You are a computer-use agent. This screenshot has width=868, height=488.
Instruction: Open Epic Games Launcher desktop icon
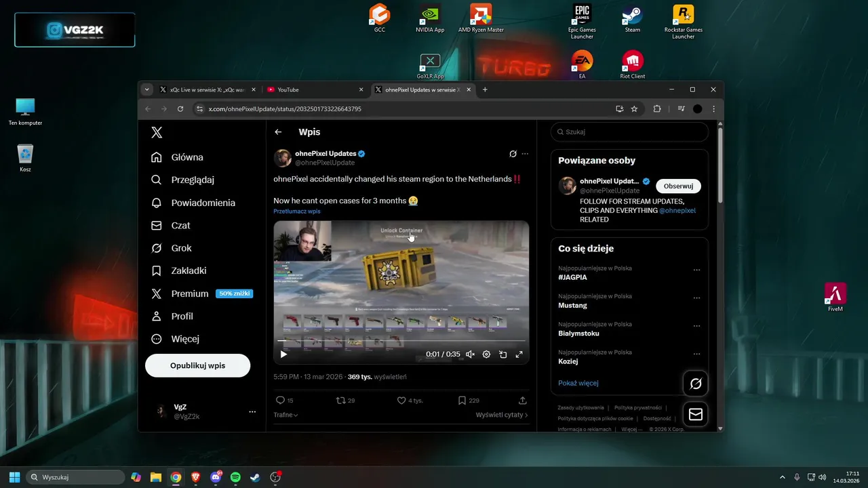[x=582, y=21]
